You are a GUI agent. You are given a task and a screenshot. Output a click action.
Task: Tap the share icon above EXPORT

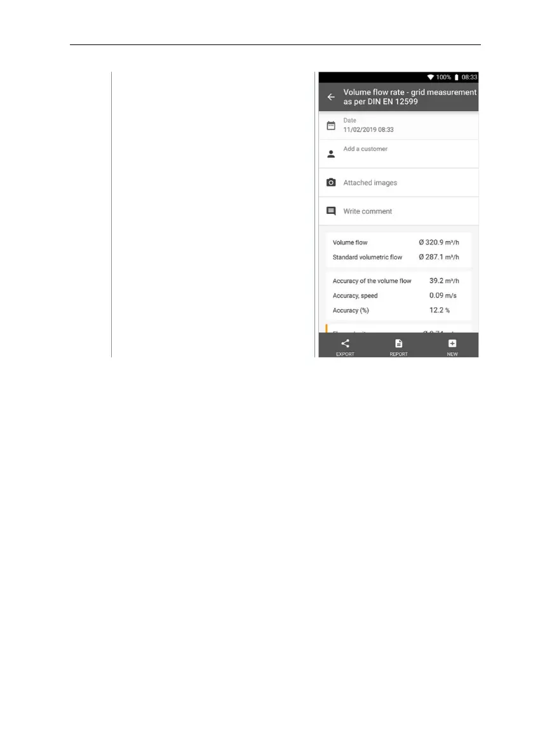pos(346,343)
